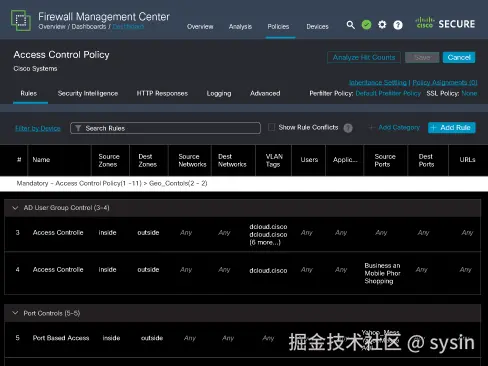Click the Firewall Management Center logo icon

(x=21, y=20)
